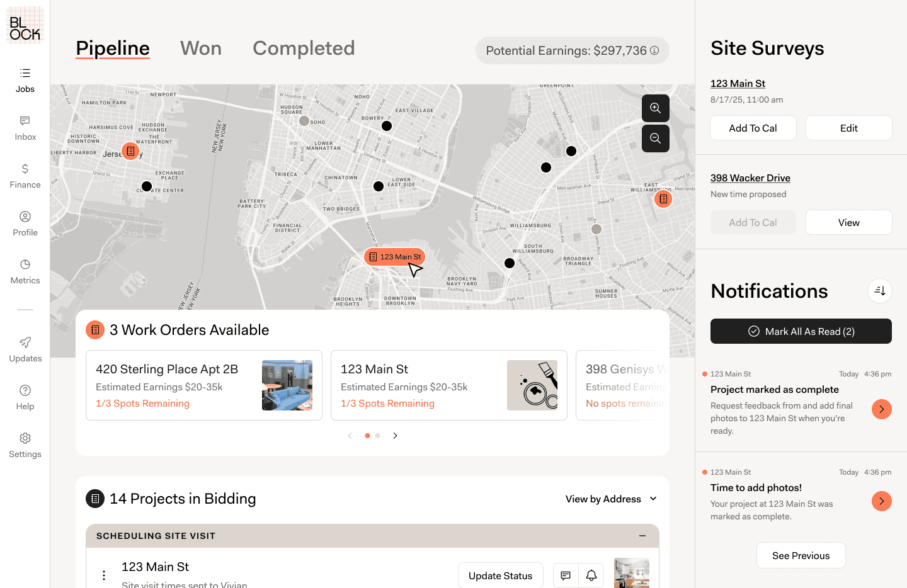Select the 123 Main St map marker
907x588 pixels.
point(395,257)
